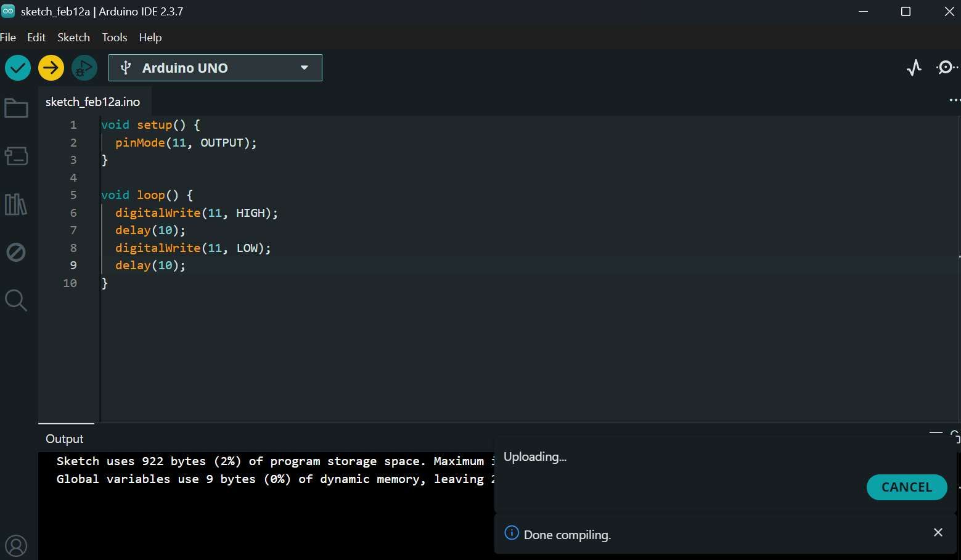Open the Library Manager sidebar

point(16,204)
